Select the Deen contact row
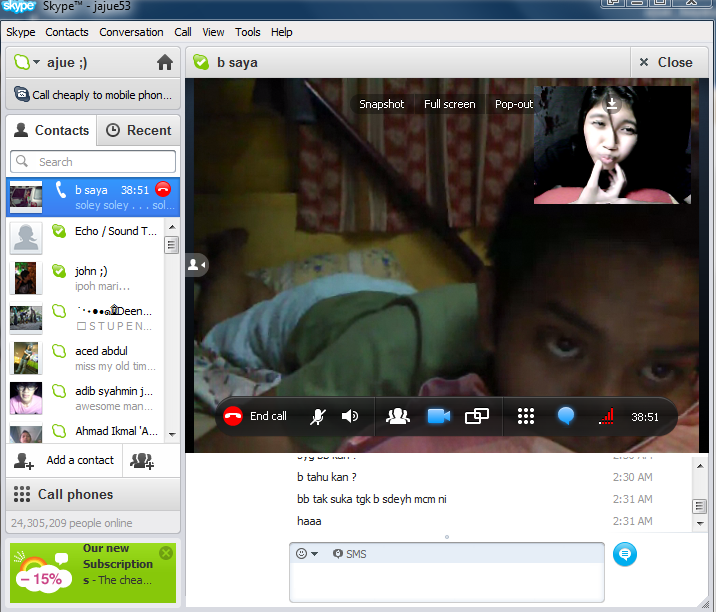The height and width of the screenshot is (612, 716). (85, 318)
